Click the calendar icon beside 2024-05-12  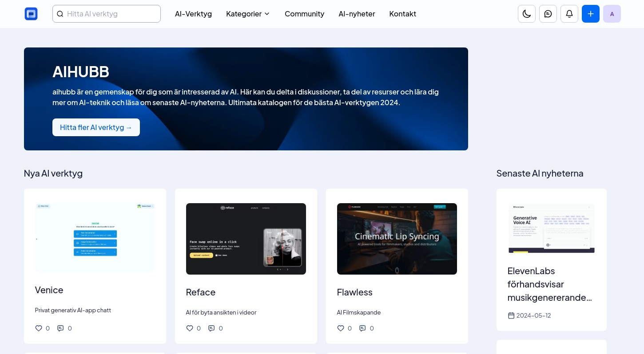[511, 315]
